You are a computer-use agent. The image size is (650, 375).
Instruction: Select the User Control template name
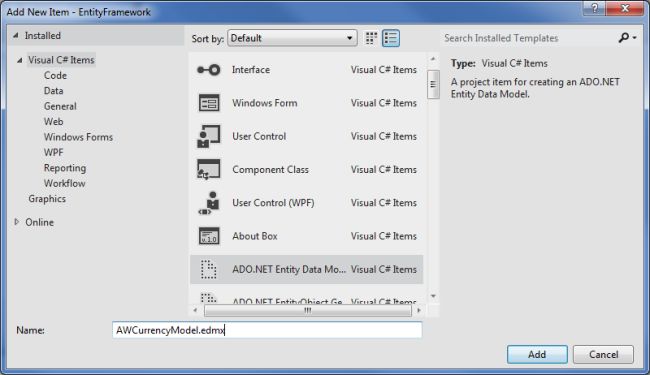click(259, 136)
